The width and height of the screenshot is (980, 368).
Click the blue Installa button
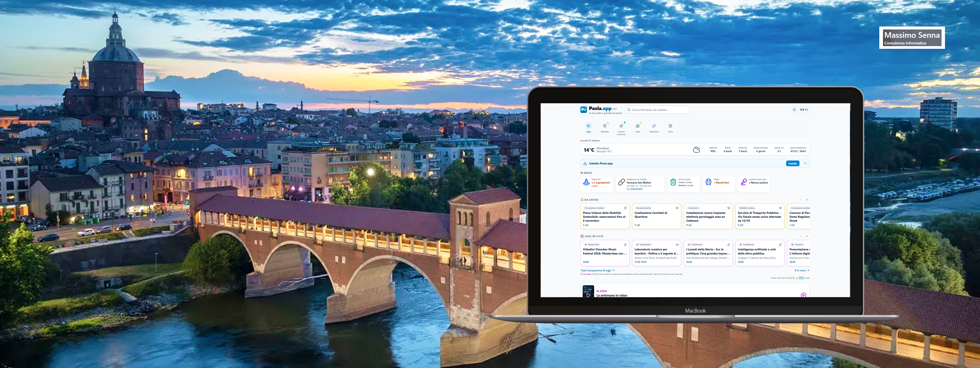tap(792, 163)
